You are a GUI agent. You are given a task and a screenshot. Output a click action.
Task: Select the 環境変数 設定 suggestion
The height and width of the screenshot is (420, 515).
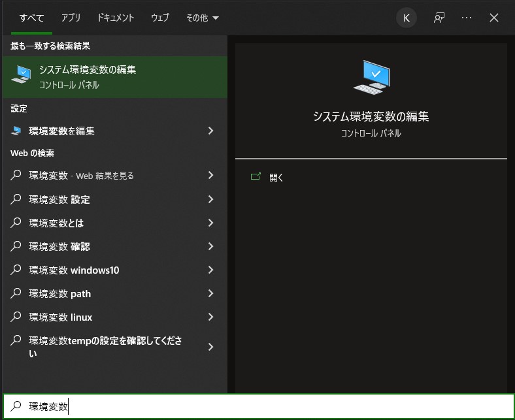(114, 199)
